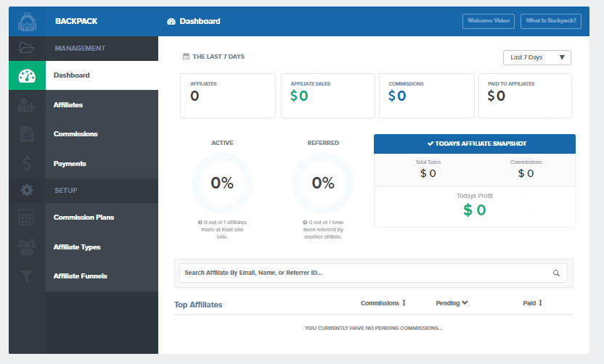The width and height of the screenshot is (604, 364).
Task: Click the Affiliate Sales $0 card
Action: click(x=328, y=96)
